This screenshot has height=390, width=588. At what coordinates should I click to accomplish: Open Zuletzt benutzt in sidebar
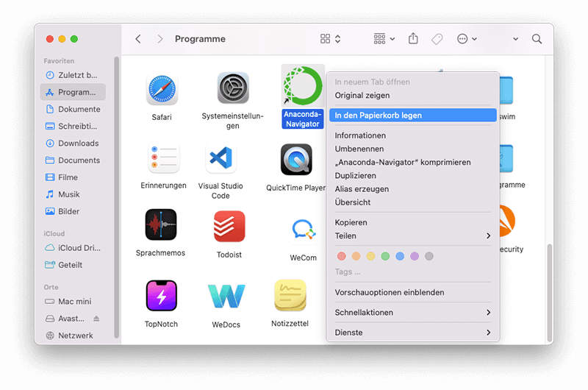tap(73, 75)
